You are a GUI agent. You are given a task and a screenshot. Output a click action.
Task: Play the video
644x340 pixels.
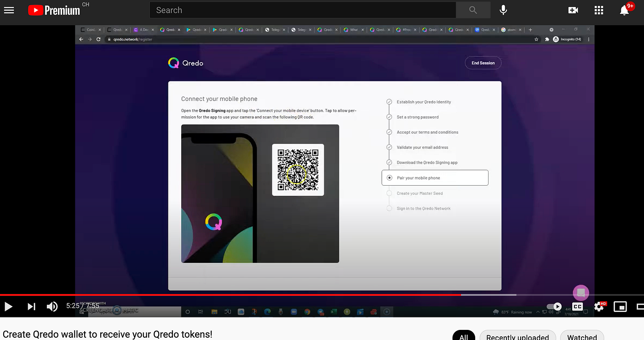(x=8, y=306)
